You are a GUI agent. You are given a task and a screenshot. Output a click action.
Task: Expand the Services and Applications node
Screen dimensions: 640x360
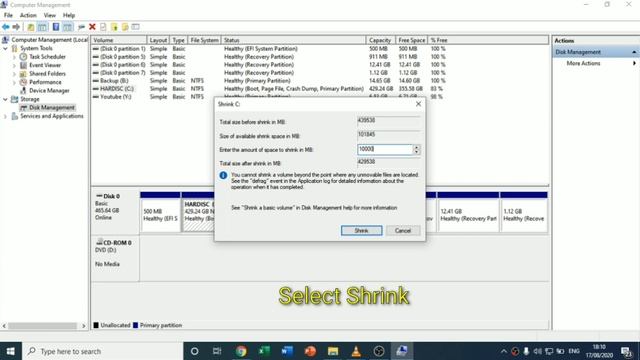(5, 116)
